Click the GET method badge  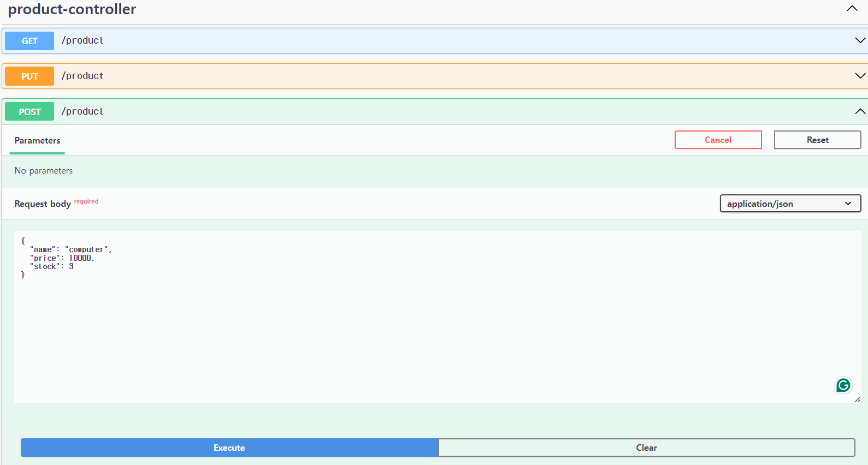pyautogui.click(x=29, y=41)
